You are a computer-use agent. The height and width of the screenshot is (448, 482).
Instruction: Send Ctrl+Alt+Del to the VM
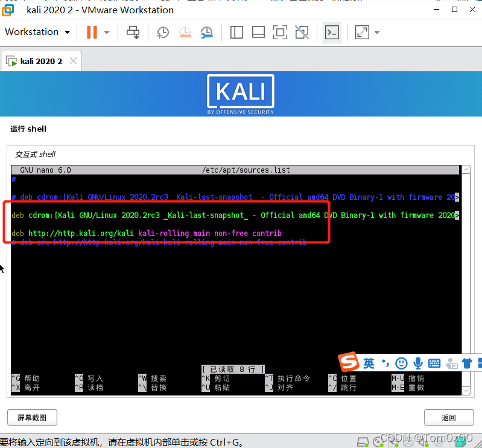133,33
